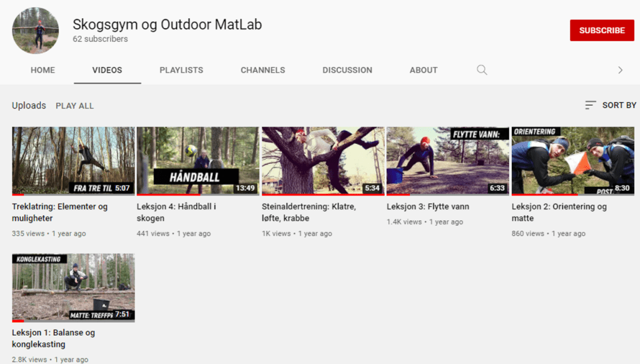Open the About tab
Viewport: 640px width, 364px height.
[x=424, y=70]
